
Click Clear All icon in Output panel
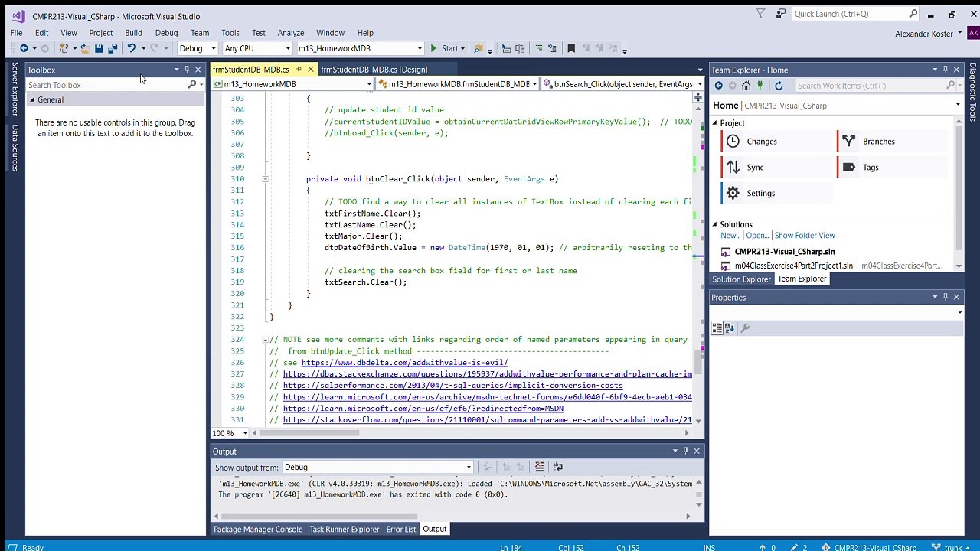(x=539, y=467)
